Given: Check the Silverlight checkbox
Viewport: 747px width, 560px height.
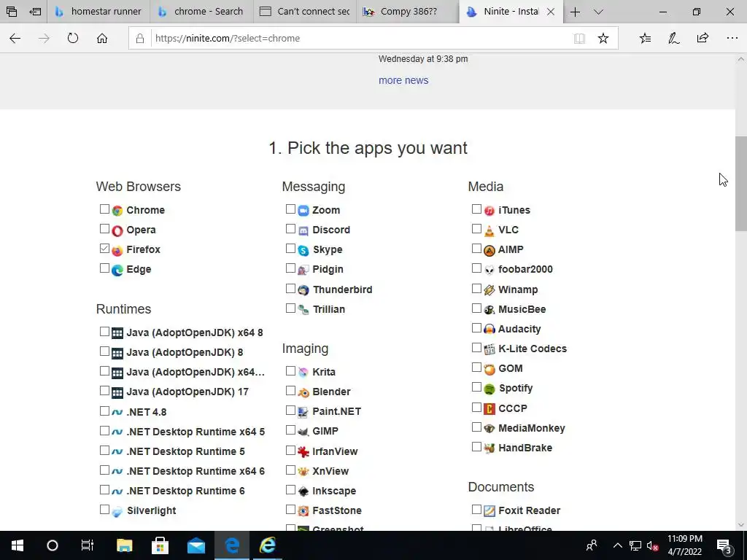Looking at the screenshot, I should (105, 510).
